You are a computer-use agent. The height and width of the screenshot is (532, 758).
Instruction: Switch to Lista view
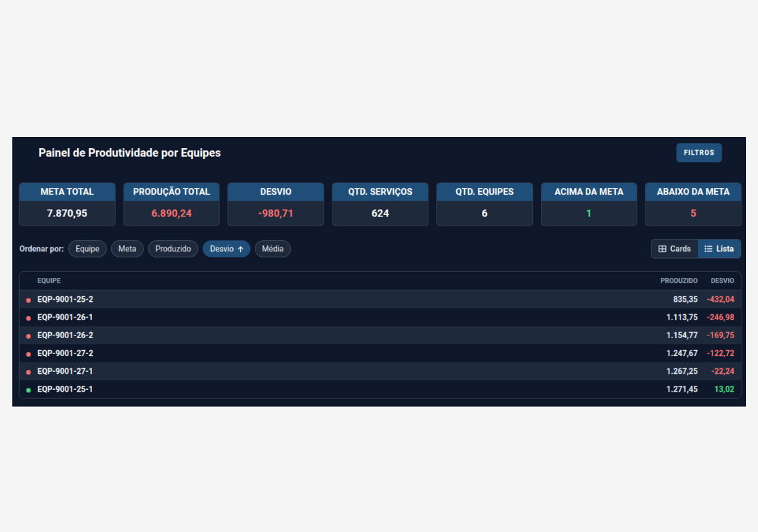(x=719, y=249)
